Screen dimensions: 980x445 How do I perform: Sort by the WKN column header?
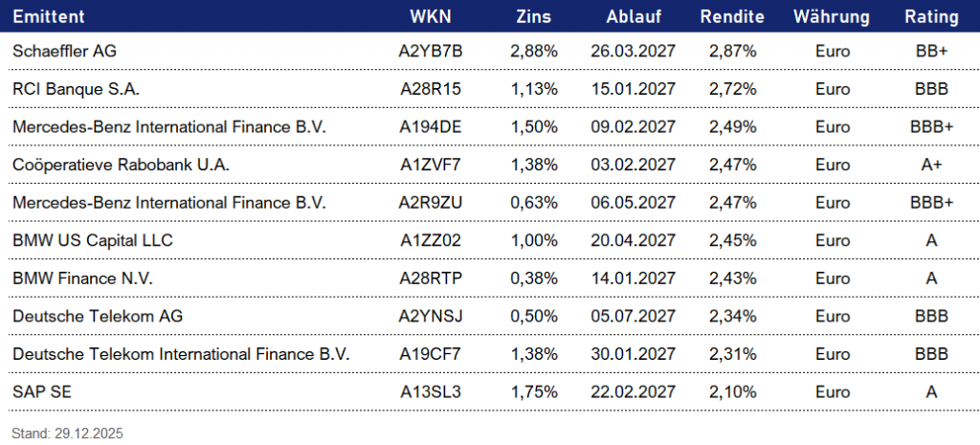point(430,16)
